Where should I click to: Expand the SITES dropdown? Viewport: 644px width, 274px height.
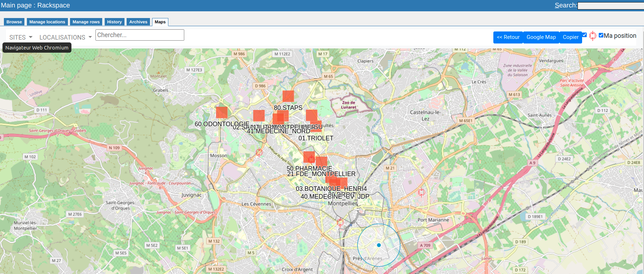[21, 37]
